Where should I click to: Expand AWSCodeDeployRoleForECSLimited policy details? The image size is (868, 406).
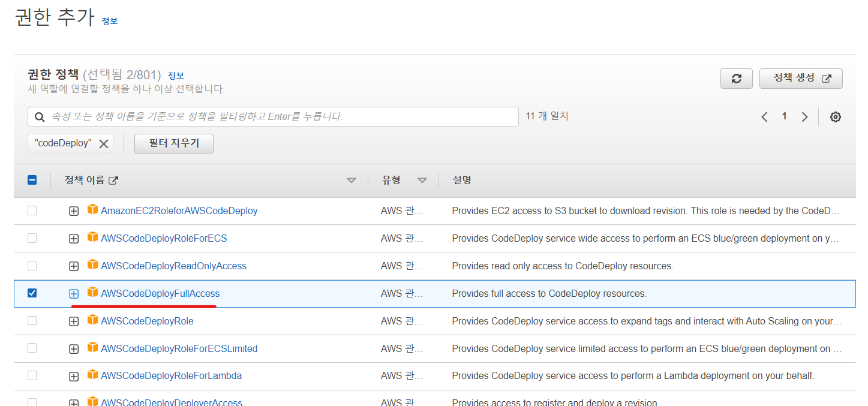pyautogui.click(x=74, y=349)
